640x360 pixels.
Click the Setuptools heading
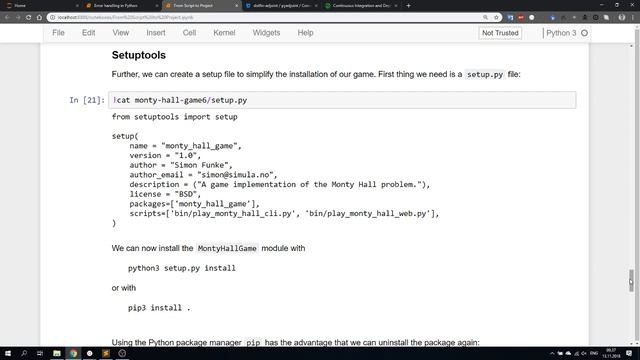[x=139, y=55]
